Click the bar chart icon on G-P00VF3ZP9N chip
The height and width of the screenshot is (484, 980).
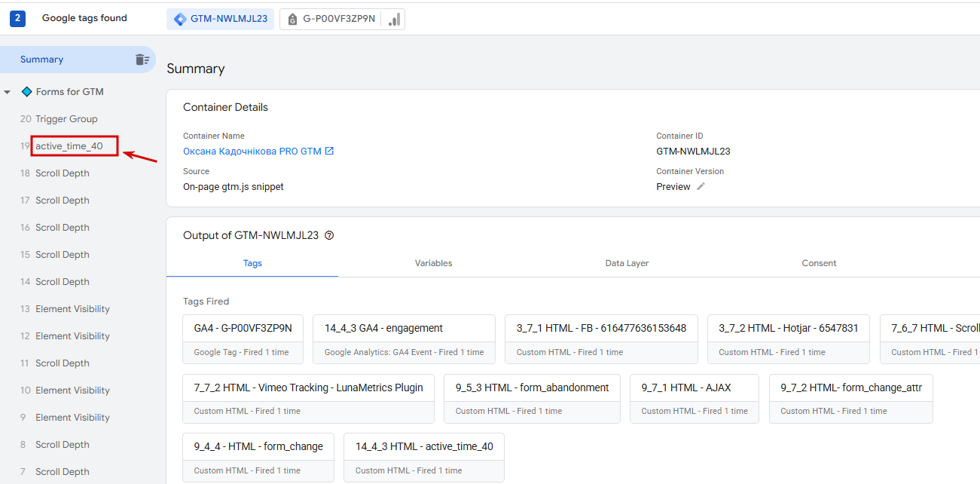(394, 20)
